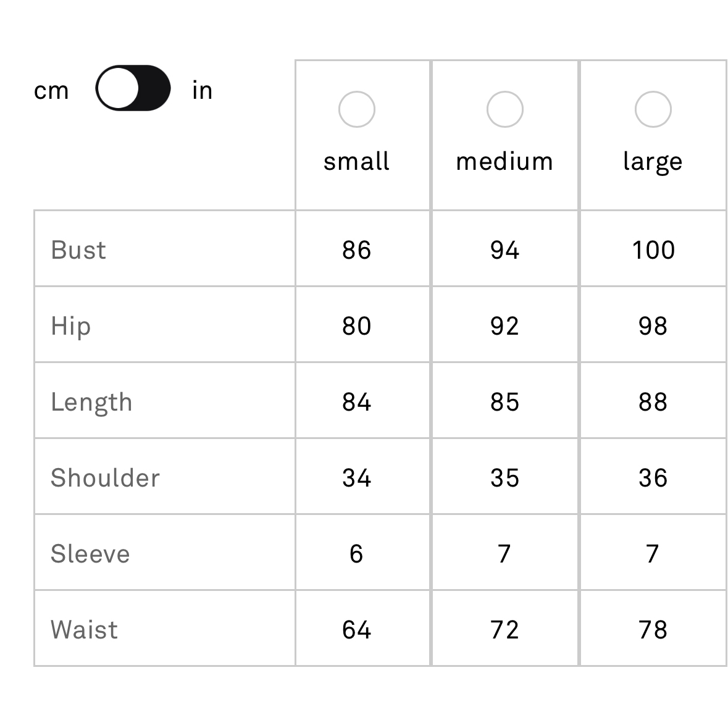This screenshot has height=720, width=728.
Task: Click the Hip value 92 for medium
Action: coord(504,326)
